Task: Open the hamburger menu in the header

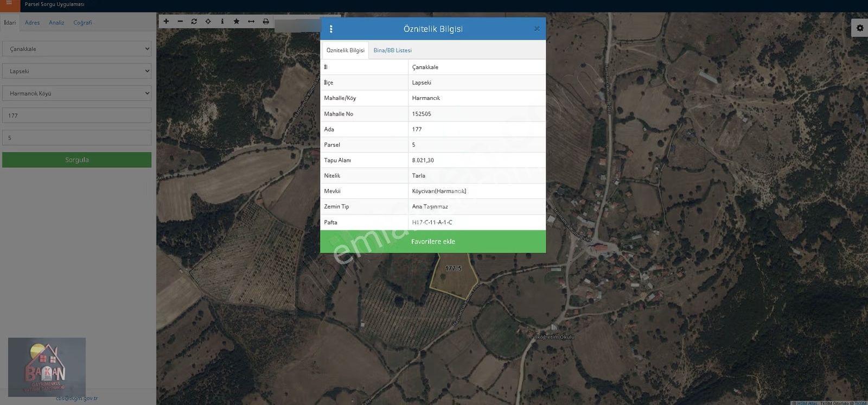Action: 9,4
